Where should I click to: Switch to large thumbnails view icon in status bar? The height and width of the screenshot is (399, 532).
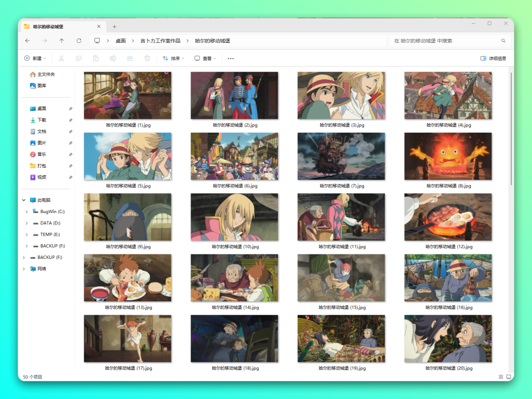point(509,377)
